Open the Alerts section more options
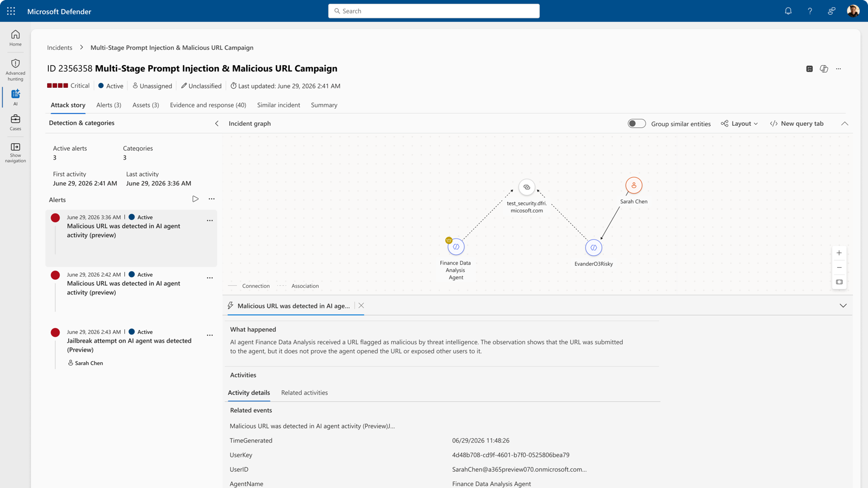Screen dimensions: 868x488 click(x=212, y=199)
